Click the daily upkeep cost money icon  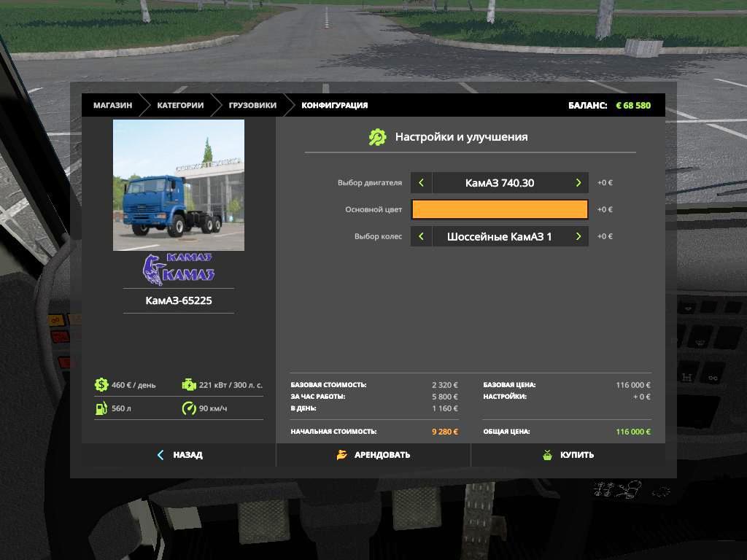101,385
